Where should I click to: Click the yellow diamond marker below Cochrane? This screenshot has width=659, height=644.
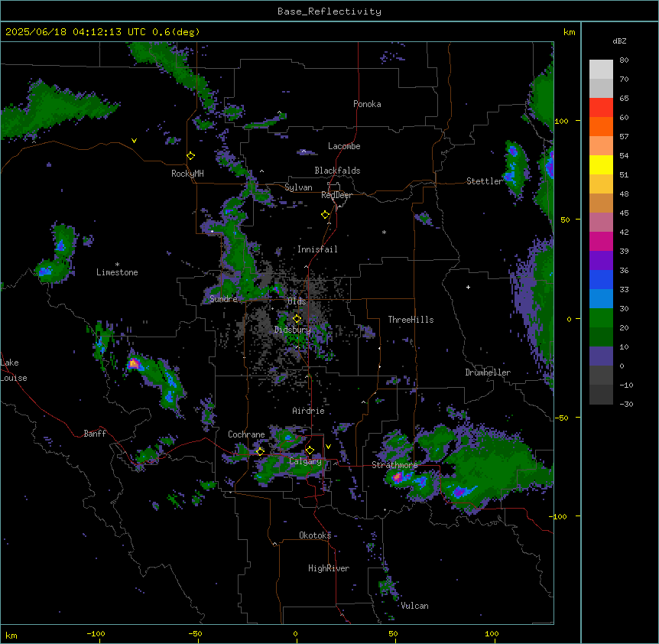pyautogui.click(x=260, y=451)
